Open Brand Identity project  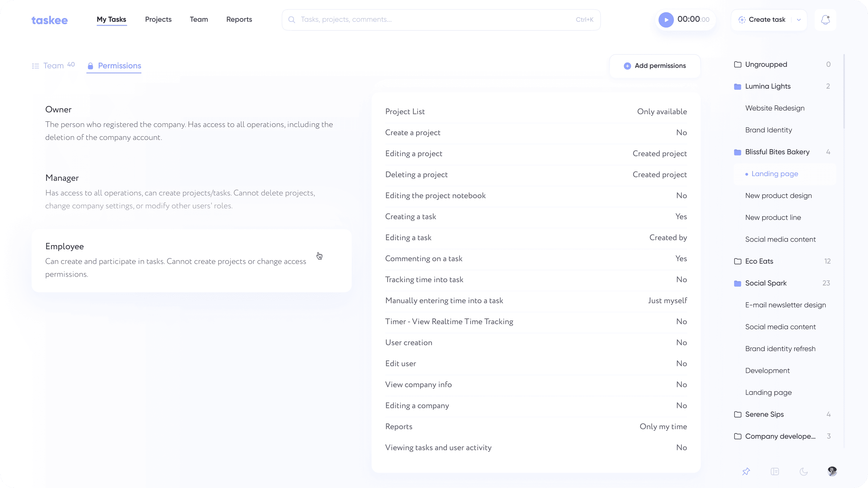(x=769, y=130)
